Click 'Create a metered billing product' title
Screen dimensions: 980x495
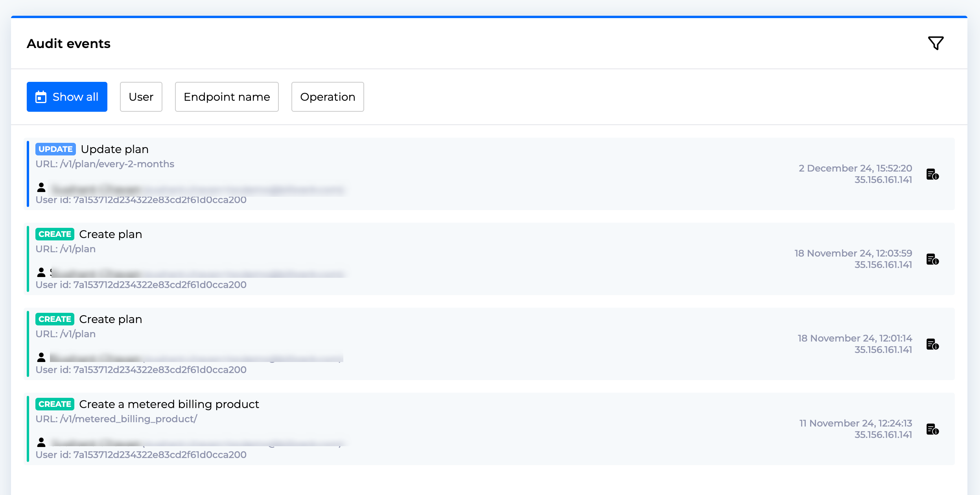[x=169, y=404]
